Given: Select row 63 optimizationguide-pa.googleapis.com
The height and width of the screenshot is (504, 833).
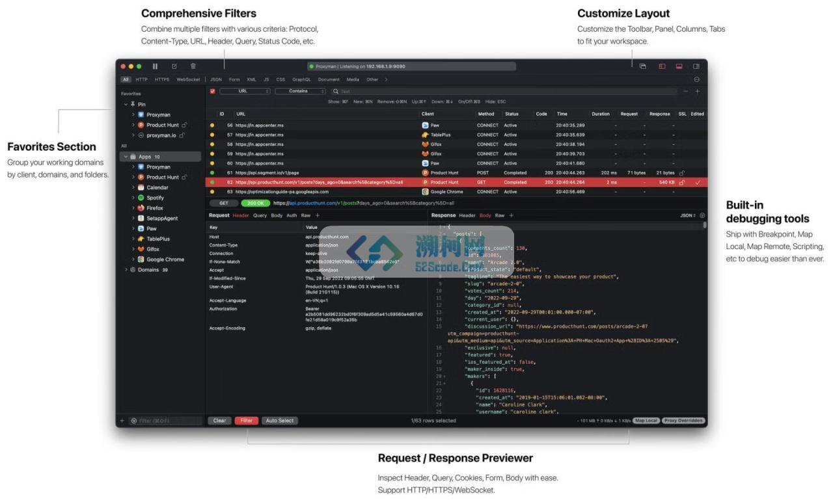Looking at the screenshot, I should (456, 192).
